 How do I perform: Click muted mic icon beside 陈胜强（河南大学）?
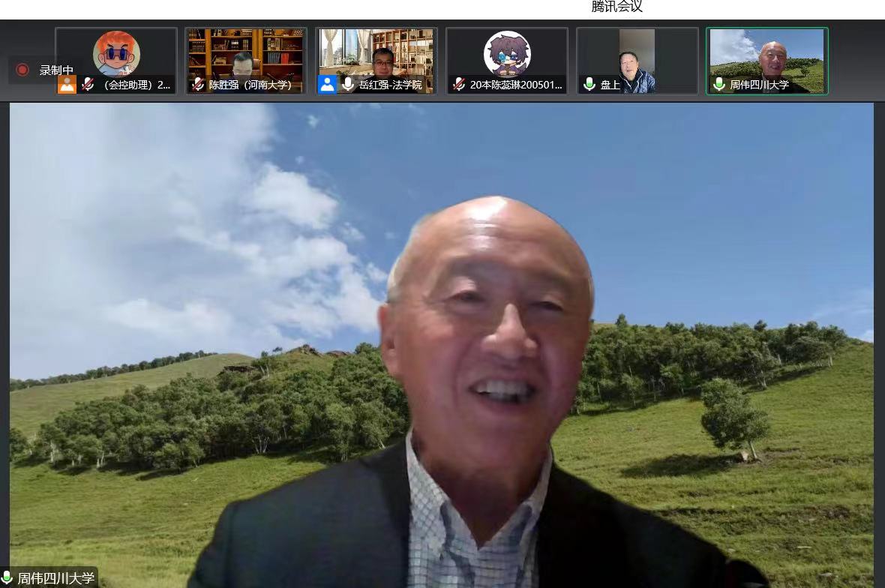[198, 85]
